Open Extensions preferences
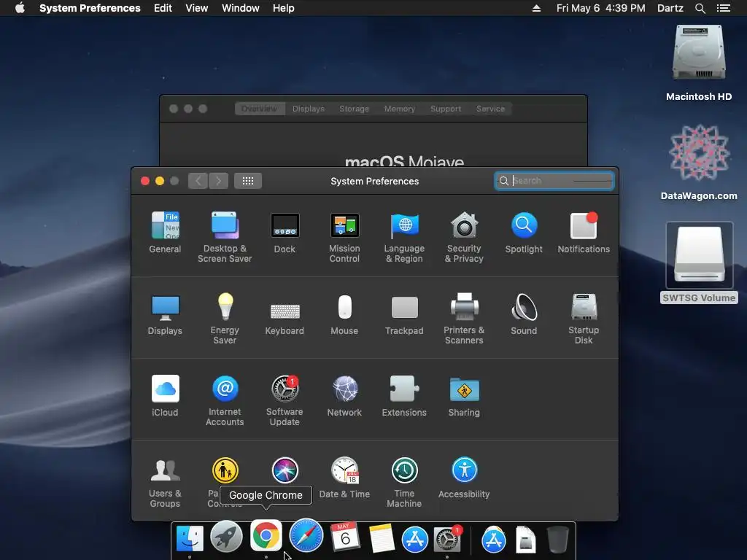Screen dimensions: 747x560 [x=404, y=396]
